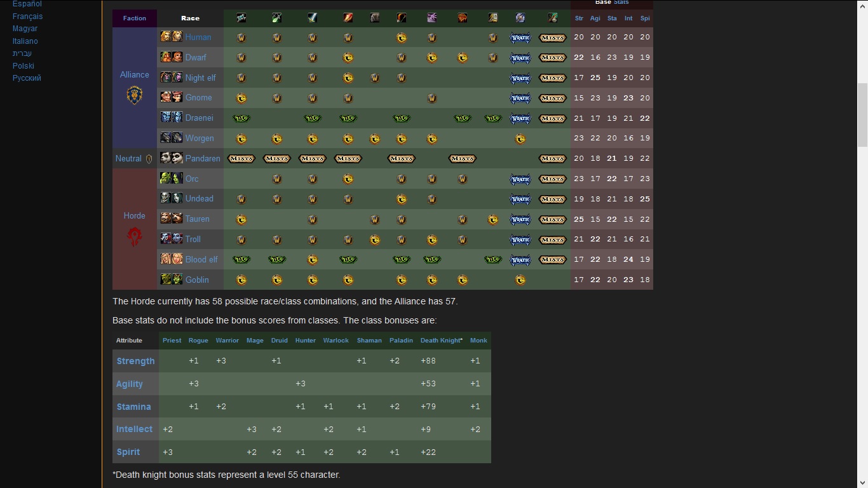
Task: Open the Intellect attribute link
Action: [134, 429]
